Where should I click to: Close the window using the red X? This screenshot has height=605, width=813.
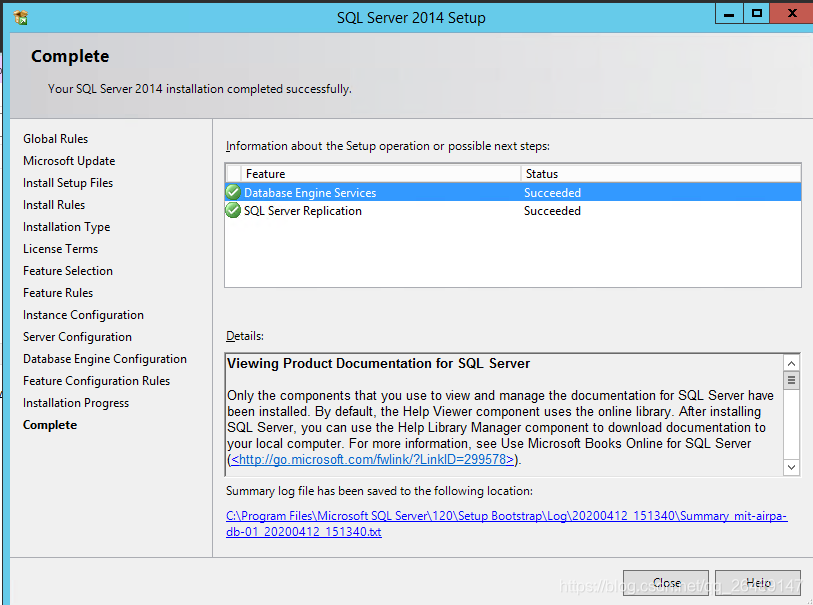792,13
